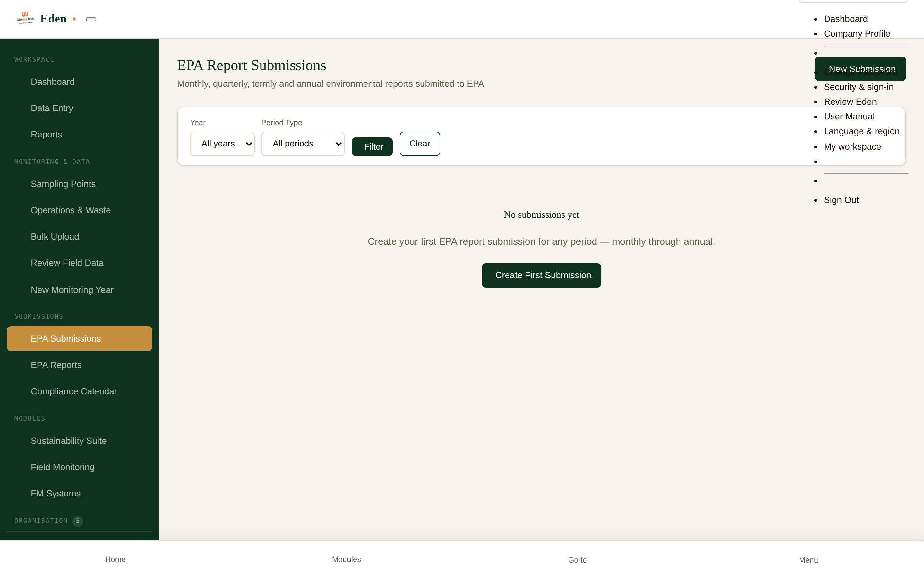Select Sampling Points in the sidebar
Screen dimensions: 924x578
80,184
